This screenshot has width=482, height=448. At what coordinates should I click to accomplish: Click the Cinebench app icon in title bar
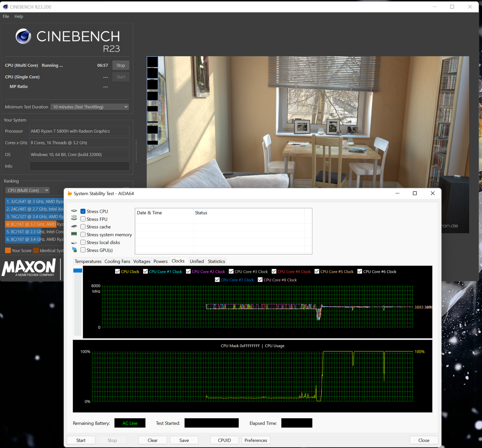point(5,7)
